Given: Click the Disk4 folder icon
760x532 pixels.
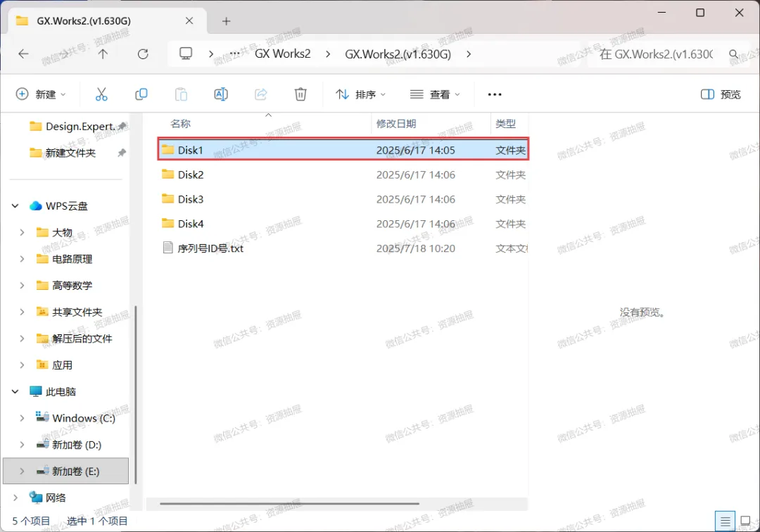Looking at the screenshot, I should tap(167, 223).
